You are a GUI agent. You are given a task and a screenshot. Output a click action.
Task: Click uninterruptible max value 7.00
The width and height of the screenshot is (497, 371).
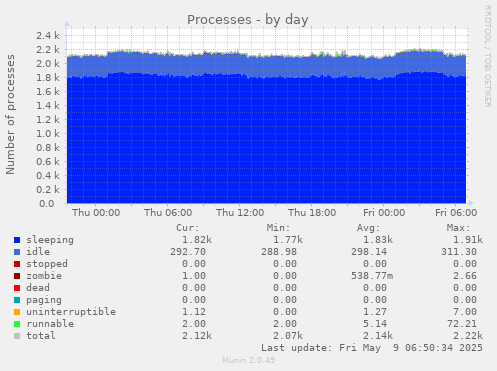click(465, 312)
